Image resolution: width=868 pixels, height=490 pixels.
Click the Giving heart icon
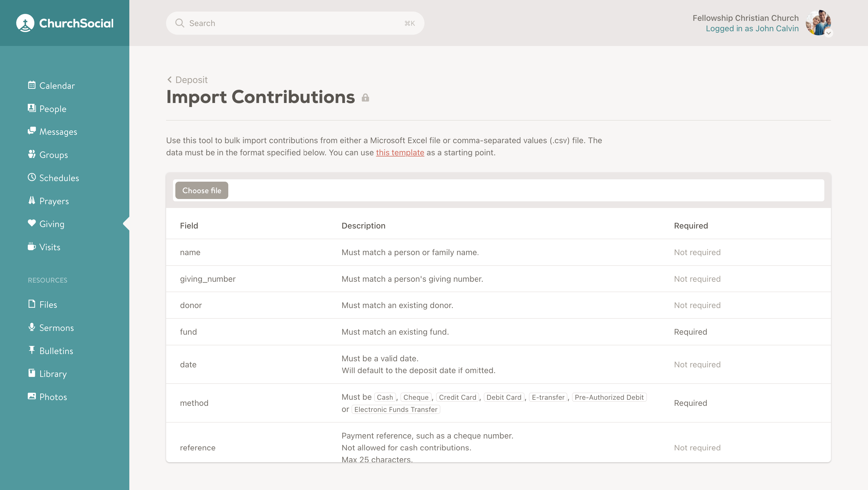coord(32,223)
